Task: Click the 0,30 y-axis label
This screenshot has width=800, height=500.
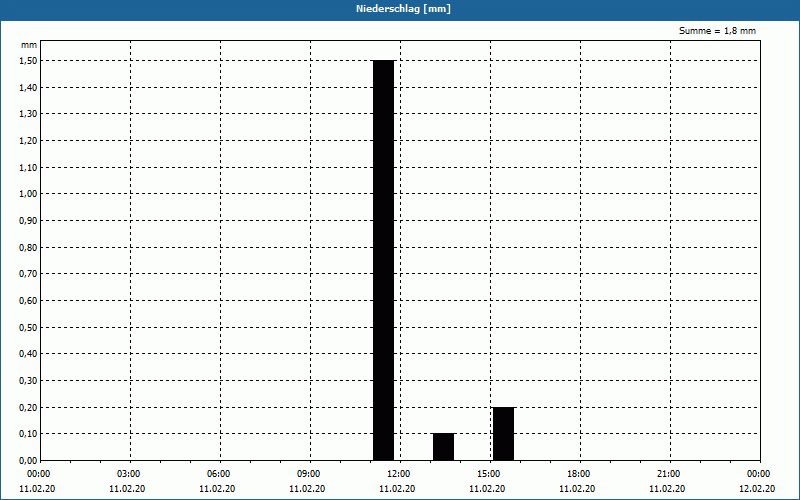Action: [x=28, y=381]
